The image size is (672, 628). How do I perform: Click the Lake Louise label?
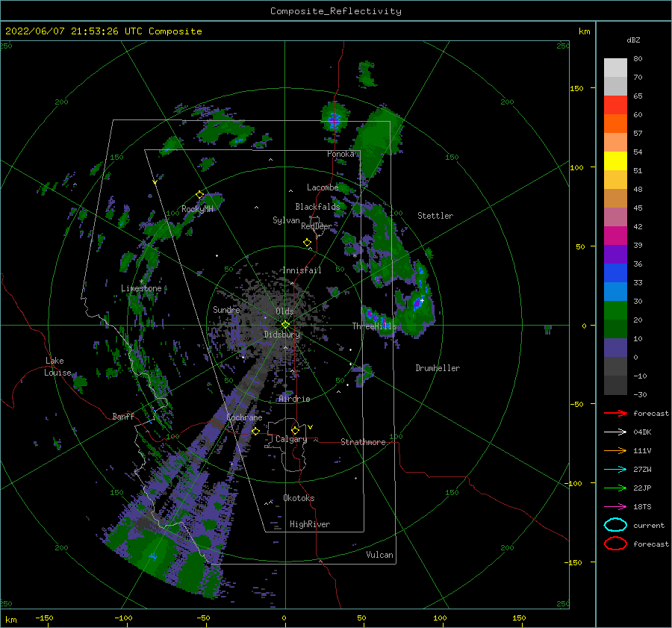pos(57,367)
